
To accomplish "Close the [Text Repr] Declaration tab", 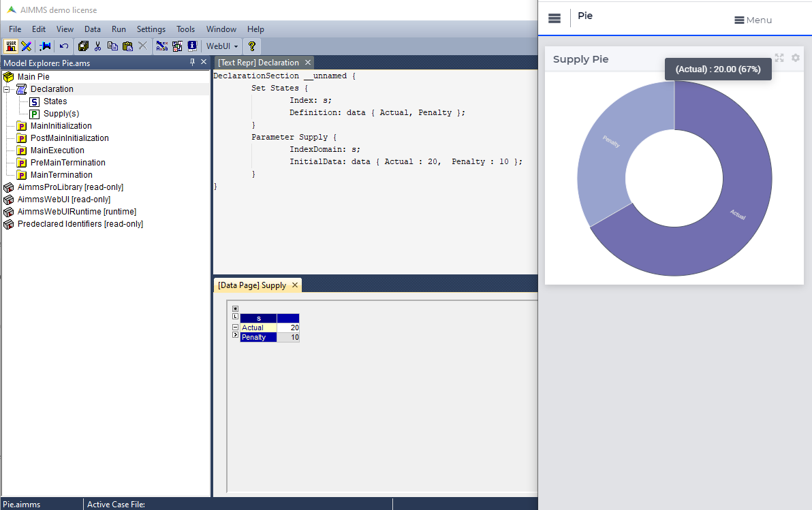I will click(x=308, y=62).
